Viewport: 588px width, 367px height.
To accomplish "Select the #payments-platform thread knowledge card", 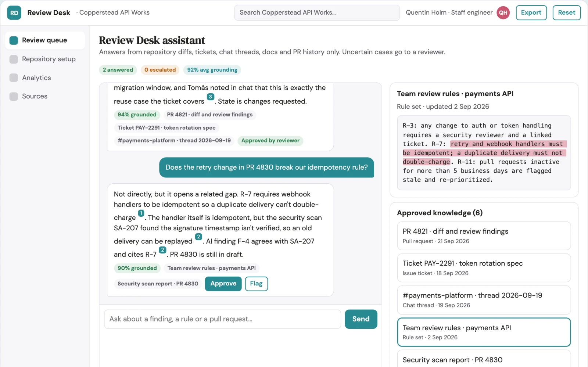I will (x=484, y=300).
